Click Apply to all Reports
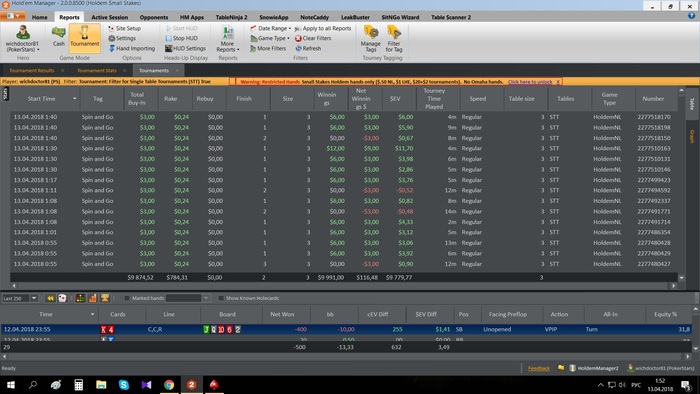The height and width of the screenshot is (394, 700). coord(323,28)
